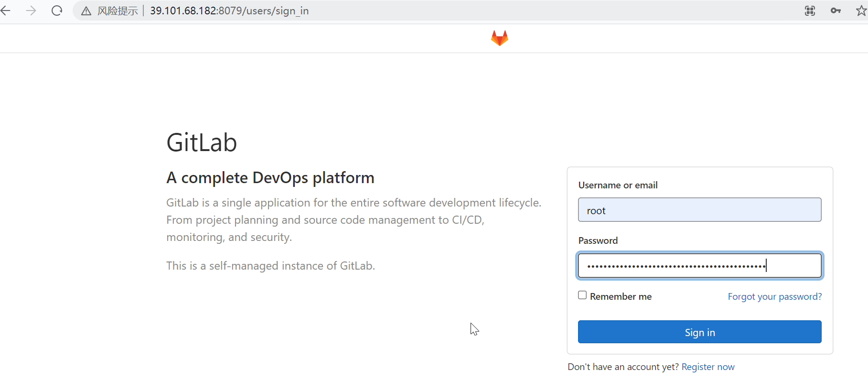Open the Forgot your password link

(x=774, y=296)
